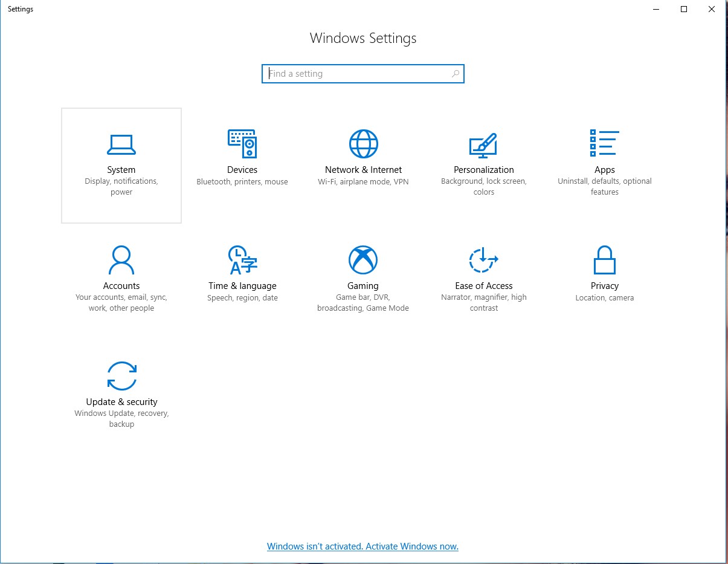Open the Gaming Xbox icon
The height and width of the screenshot is (564, 728).
click(x=363, y=260)
